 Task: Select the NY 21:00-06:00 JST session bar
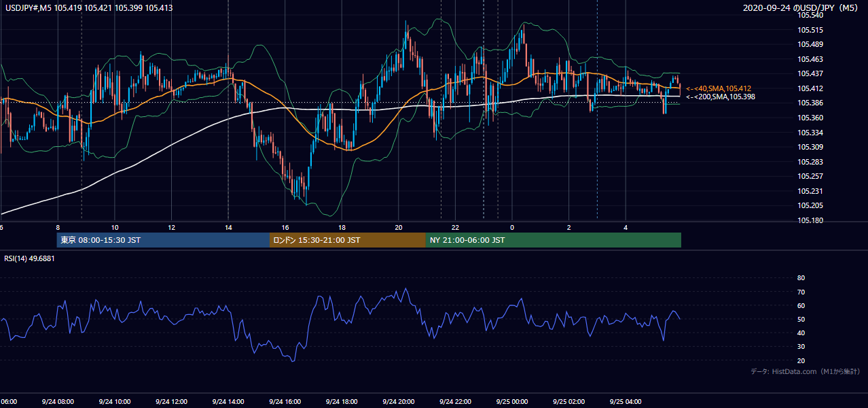[x=554, y=240]
